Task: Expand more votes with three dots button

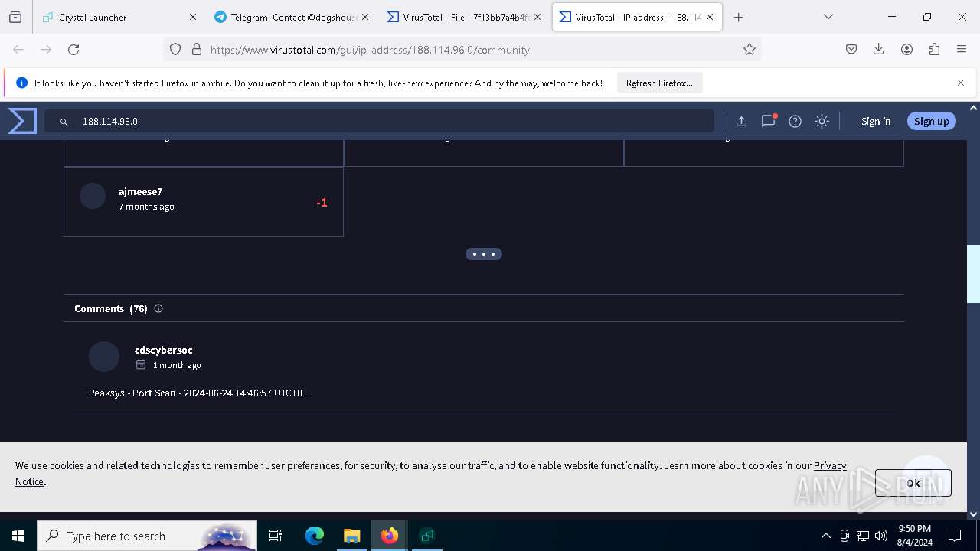Action: click(484, 254)
